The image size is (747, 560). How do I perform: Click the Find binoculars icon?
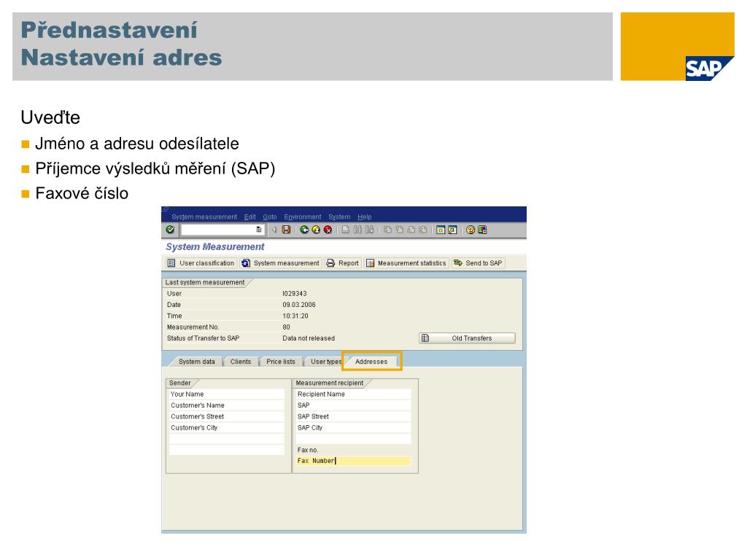(x=357, y=230)
